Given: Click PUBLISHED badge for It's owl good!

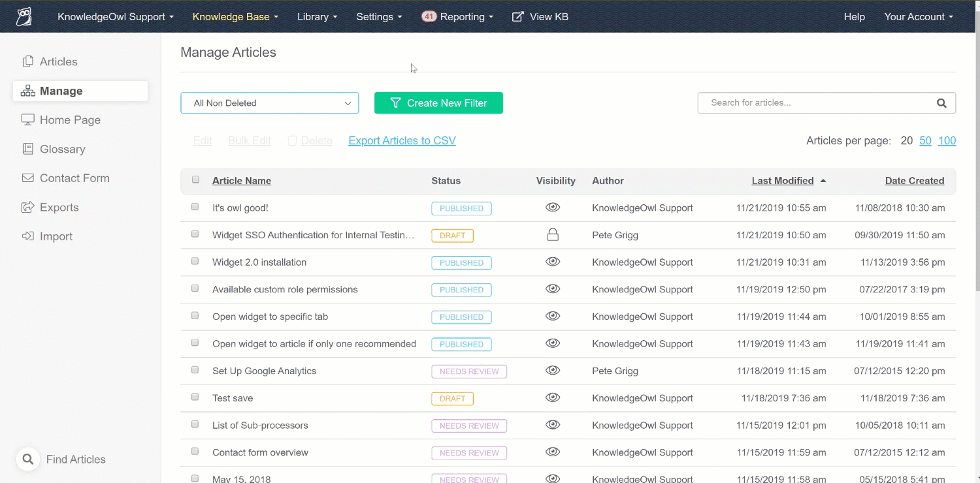Looking at the screenshot, I should click(x=461, y=208).
